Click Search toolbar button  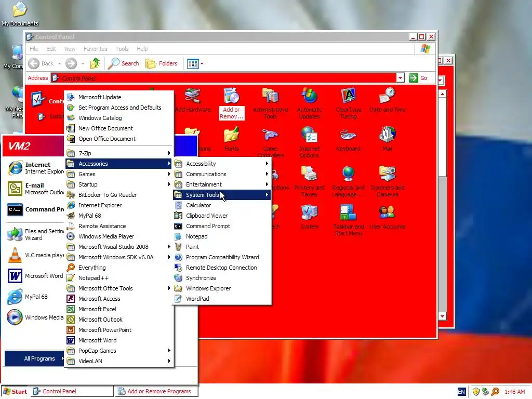(x=124, y=63)
